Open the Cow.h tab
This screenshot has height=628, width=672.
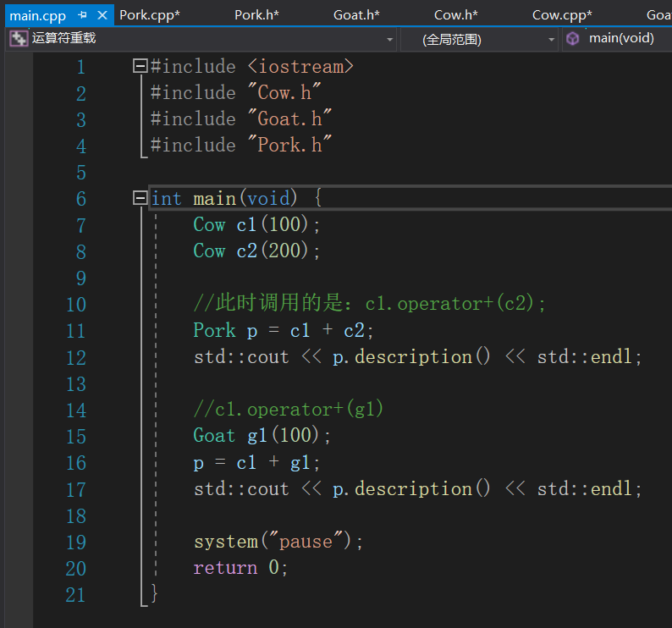[x=455, y=15]
